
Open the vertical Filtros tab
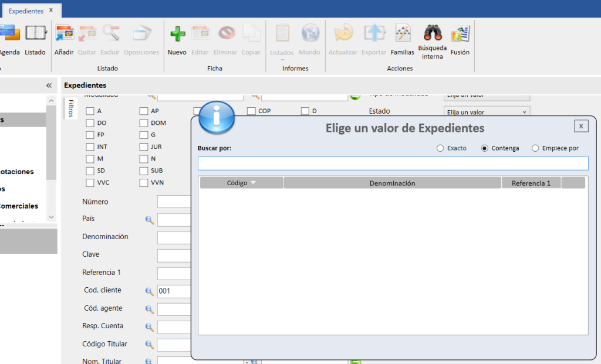click(70, 108)
